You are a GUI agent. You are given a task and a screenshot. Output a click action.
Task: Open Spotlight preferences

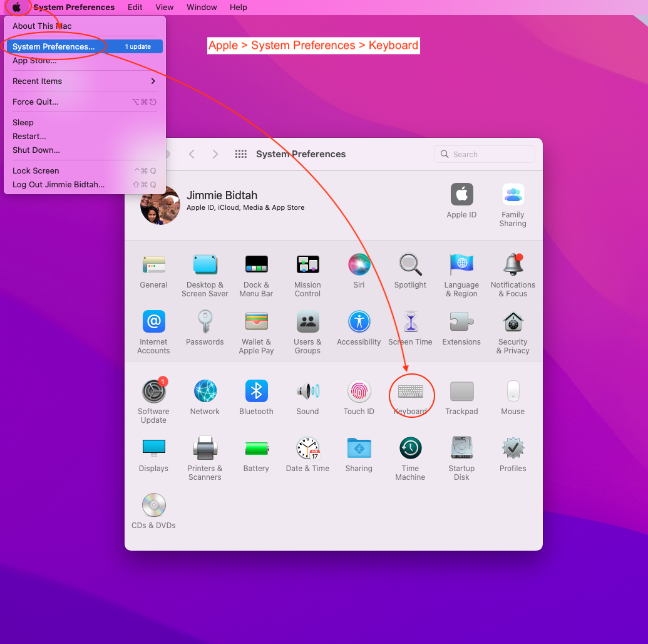tap(410, 271)
